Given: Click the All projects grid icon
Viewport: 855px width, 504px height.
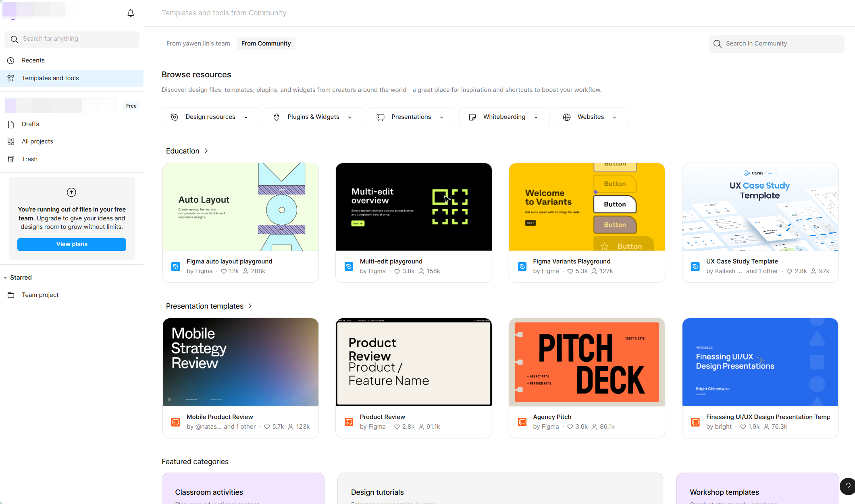Looking at the screenshot, I should click(11, 141).
